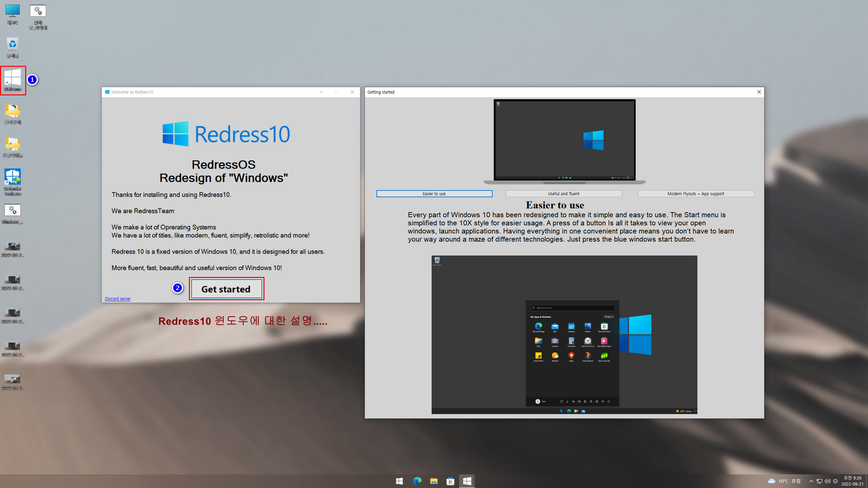Click the "Easier to use" heading text

tap(555, 205)
